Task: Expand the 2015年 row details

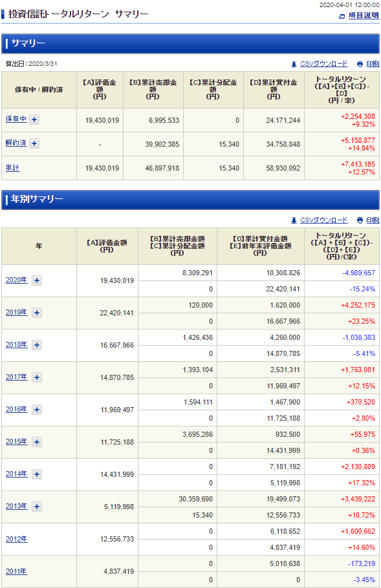Action: 37,442
